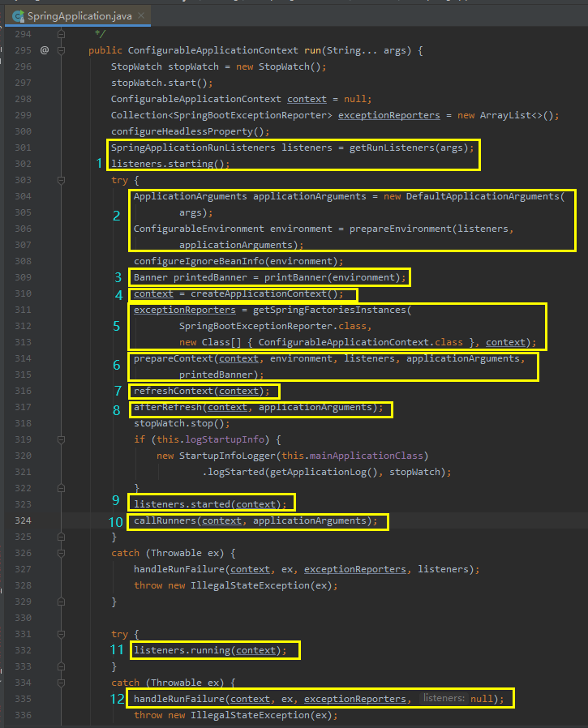Image resolution: width=588 pixels, height=728 pixels.
Task: Click the fold end marker on line 329
Action: pyautogui.click(x=61, y=602)
